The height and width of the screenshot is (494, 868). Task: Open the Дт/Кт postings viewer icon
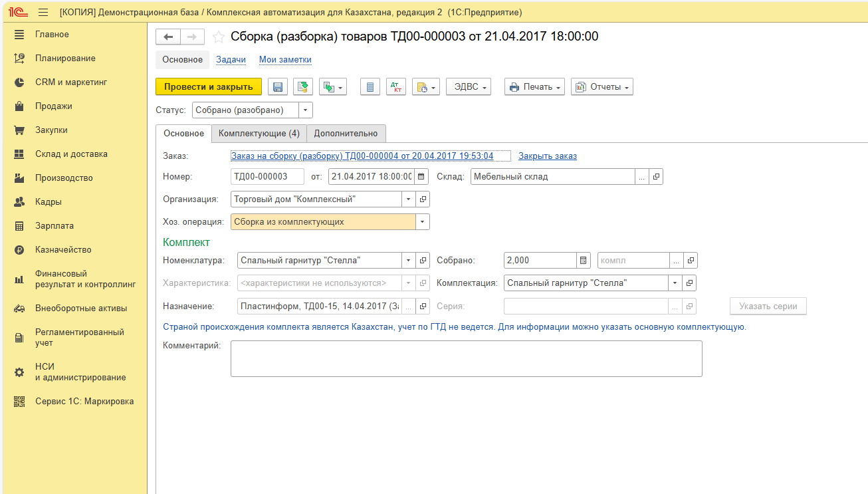pos(396,87)
